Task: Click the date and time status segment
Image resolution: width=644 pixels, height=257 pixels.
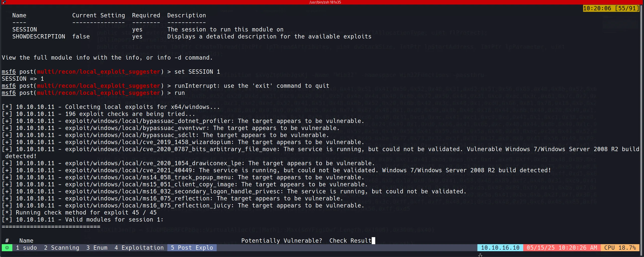Action: point(562,248)
